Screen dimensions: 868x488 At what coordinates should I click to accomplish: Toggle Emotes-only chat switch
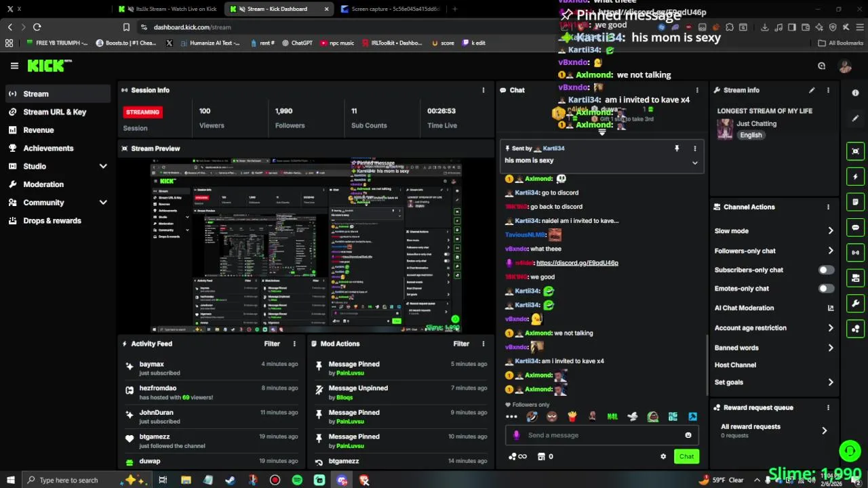(825, 289)
